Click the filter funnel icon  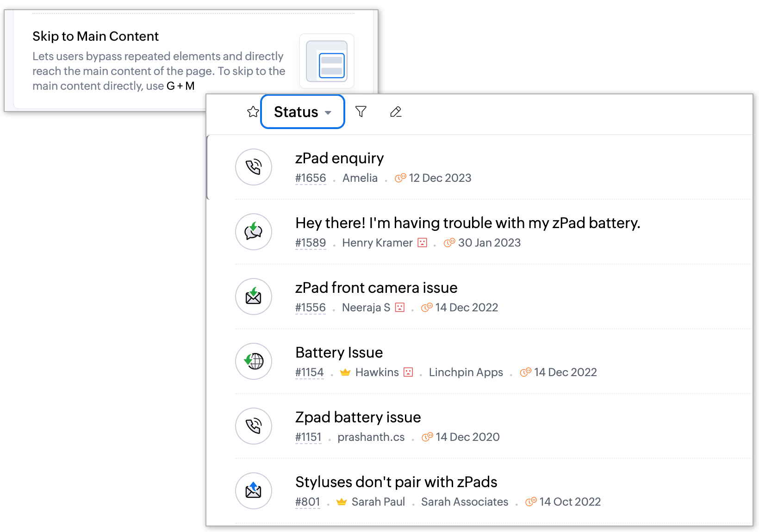[x=361, y=112]
